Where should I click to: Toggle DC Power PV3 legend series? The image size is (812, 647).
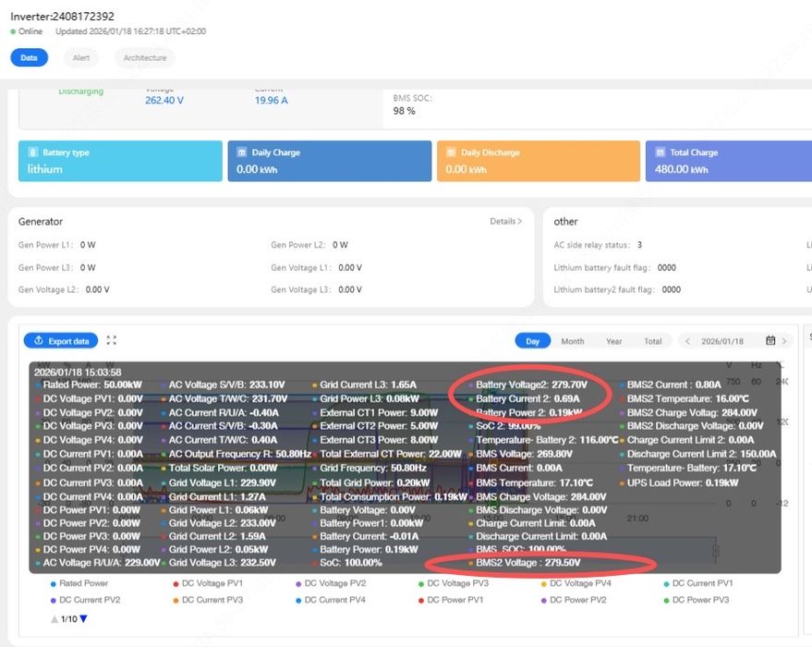696,600
